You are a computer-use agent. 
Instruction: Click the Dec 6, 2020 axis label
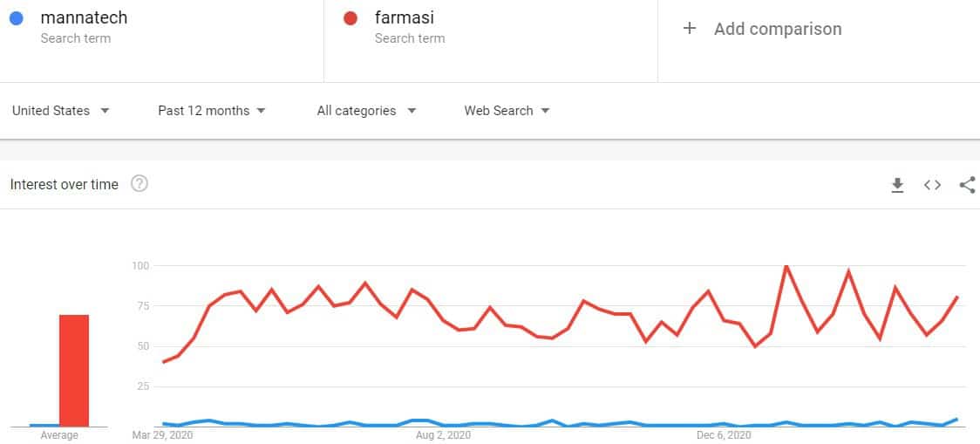(x=725, y=434)
